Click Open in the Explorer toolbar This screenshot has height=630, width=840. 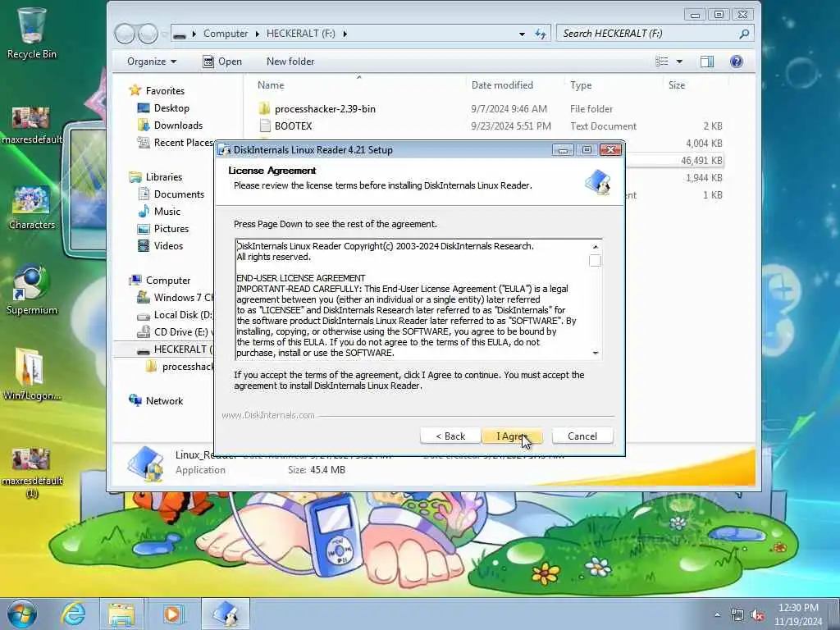(222, 62)
